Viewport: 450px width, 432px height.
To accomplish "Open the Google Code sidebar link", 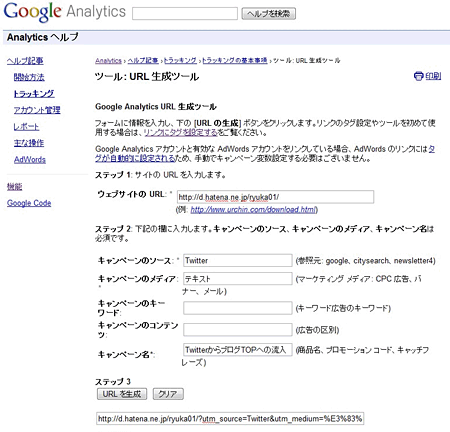I will point(29,203).
